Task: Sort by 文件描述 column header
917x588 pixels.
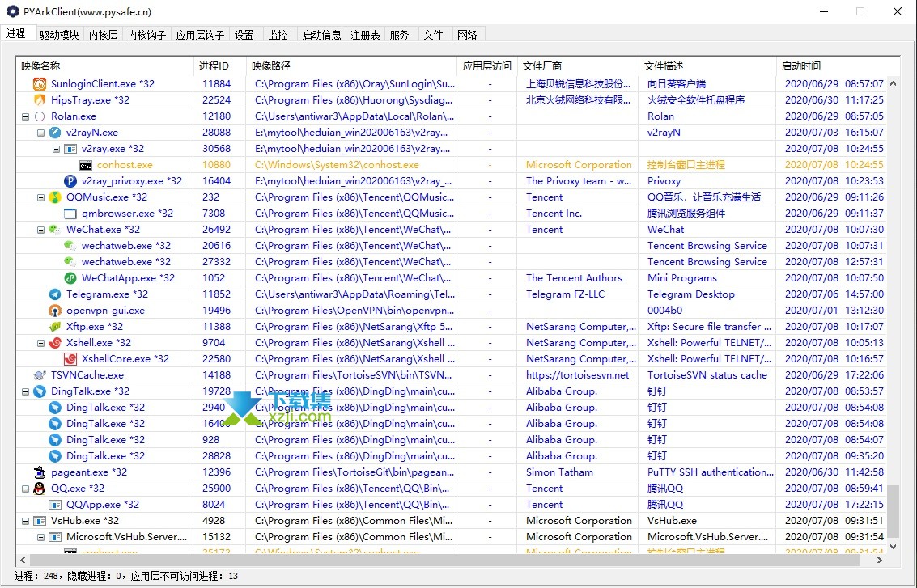Action: tap(707, 66)
